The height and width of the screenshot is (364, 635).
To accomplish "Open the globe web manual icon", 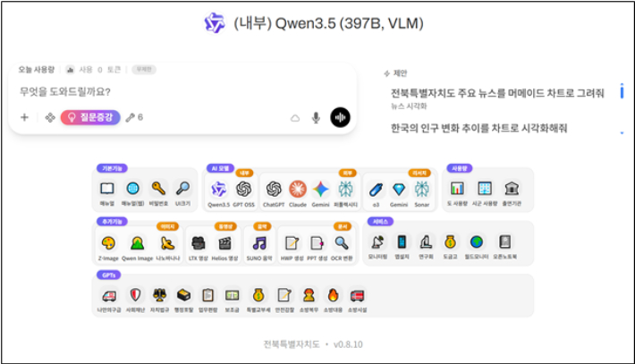I will (133, 189).
